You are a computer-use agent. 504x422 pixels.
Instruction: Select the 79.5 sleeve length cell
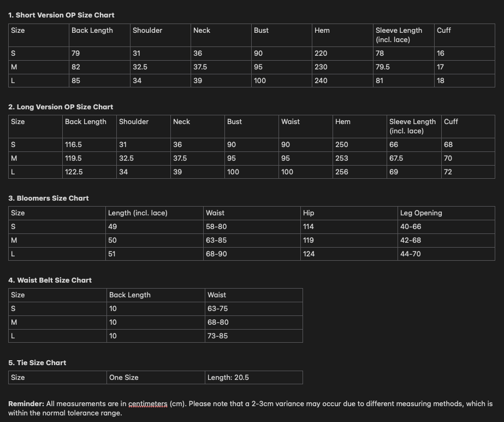coord(382,67)
